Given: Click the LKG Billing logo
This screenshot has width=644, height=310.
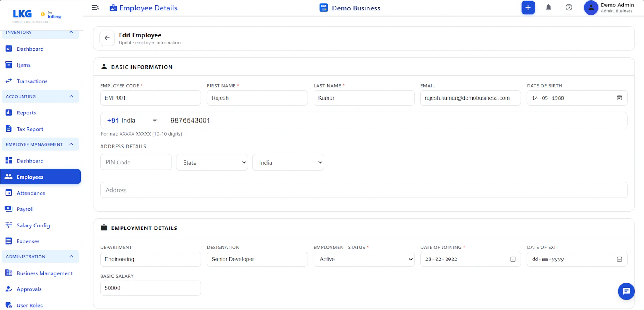Looking at the screenshot, I should [x=37, y=15].
